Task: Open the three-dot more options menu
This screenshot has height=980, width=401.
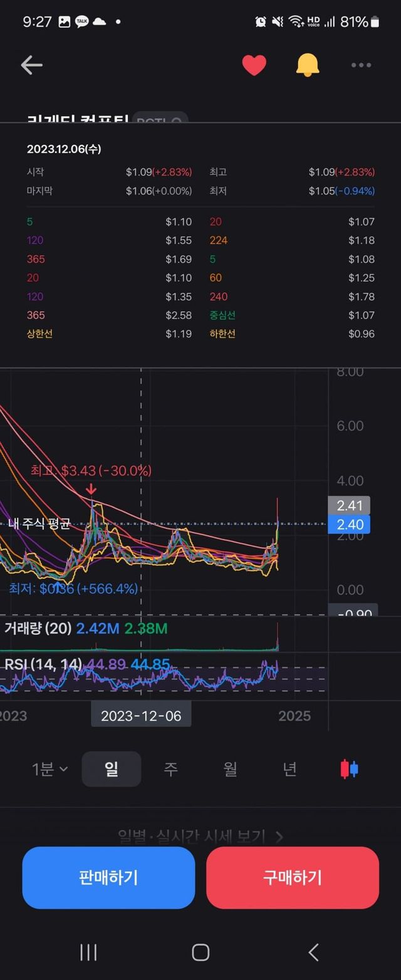Action: pos(361,65)
